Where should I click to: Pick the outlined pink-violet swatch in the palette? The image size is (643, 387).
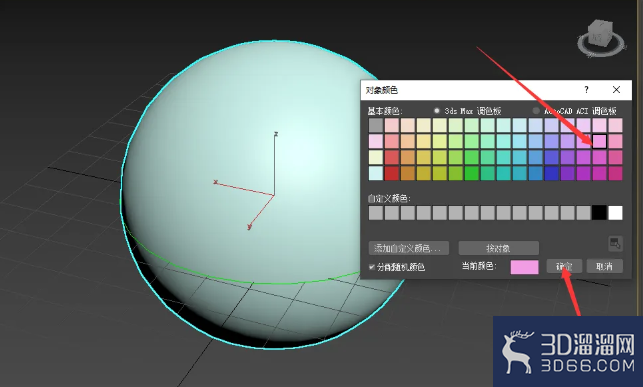(x=599, y=141)
